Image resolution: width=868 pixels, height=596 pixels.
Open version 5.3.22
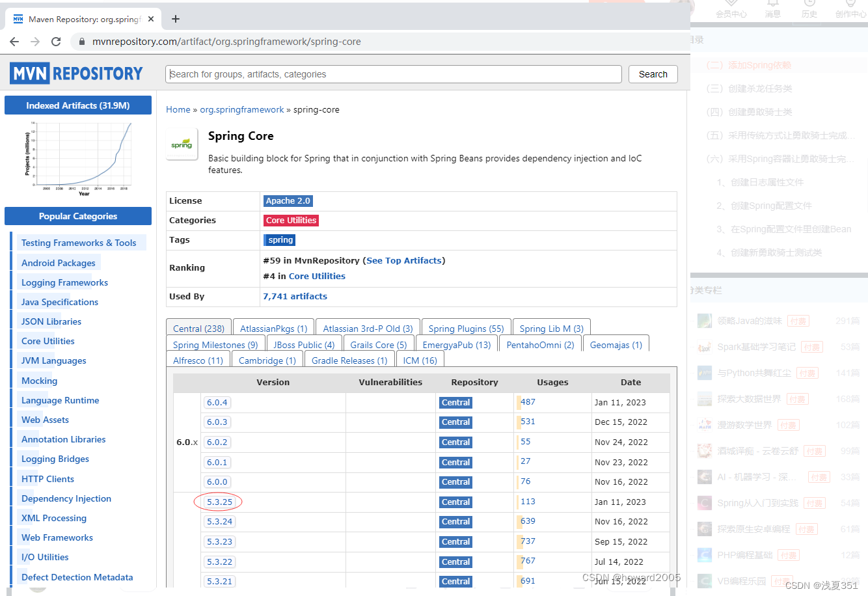[219, 562]
